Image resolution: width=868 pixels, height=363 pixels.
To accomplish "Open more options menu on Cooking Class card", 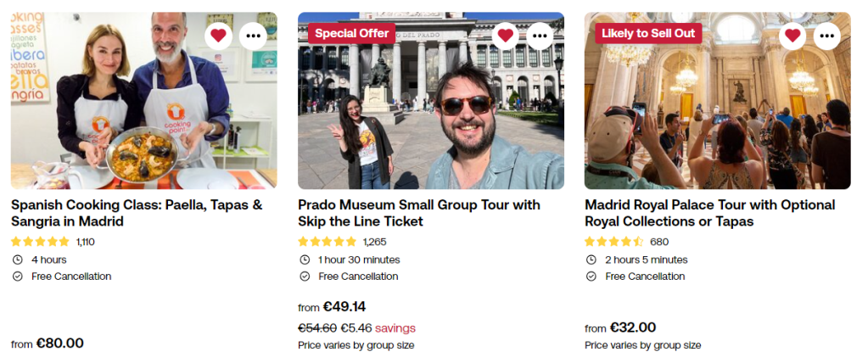I will pos(253,36).
